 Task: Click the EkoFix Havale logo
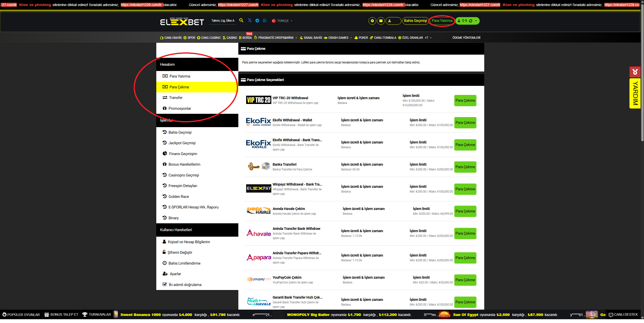click(258, 144)
